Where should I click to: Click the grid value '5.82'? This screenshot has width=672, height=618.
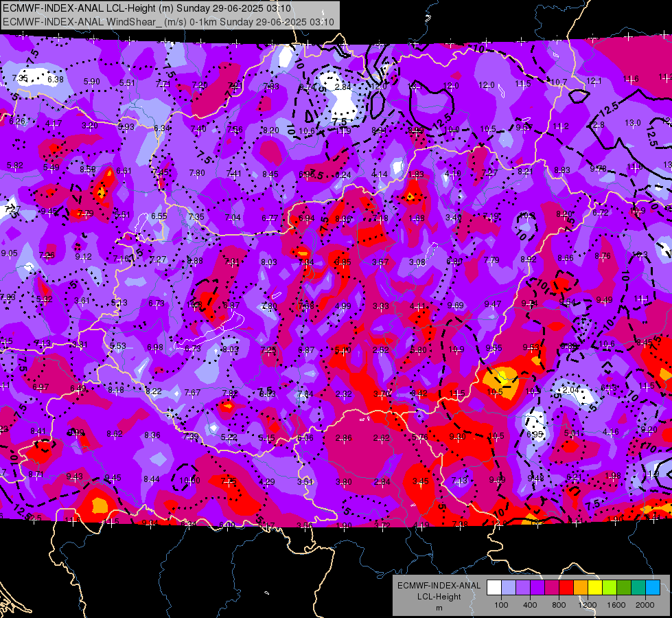pos(15,165)
